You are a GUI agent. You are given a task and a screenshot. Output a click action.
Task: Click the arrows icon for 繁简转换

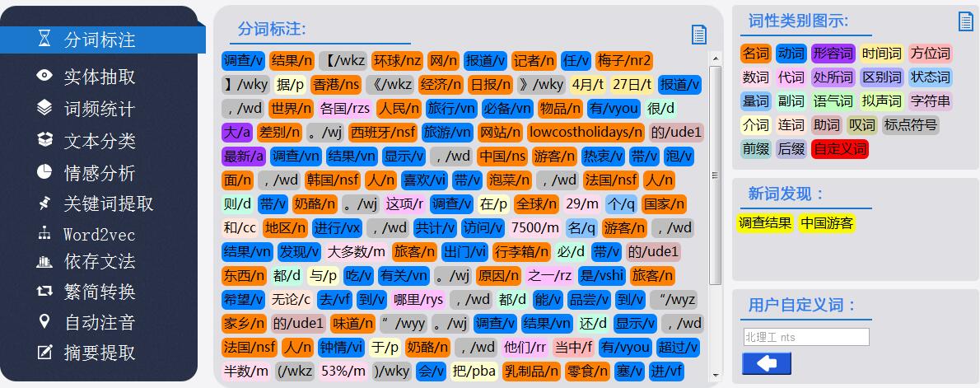tap(44, 291)
